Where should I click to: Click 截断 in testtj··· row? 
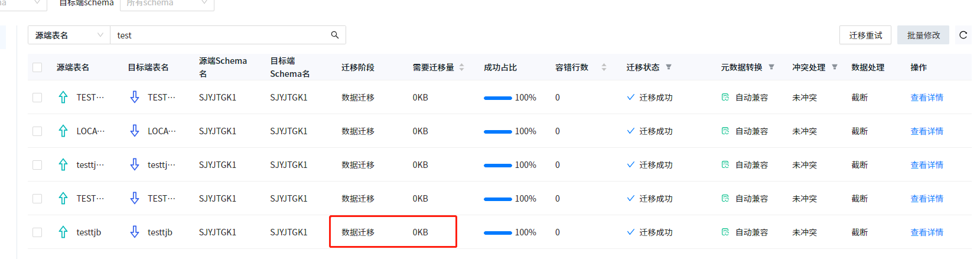pos(859,165)
